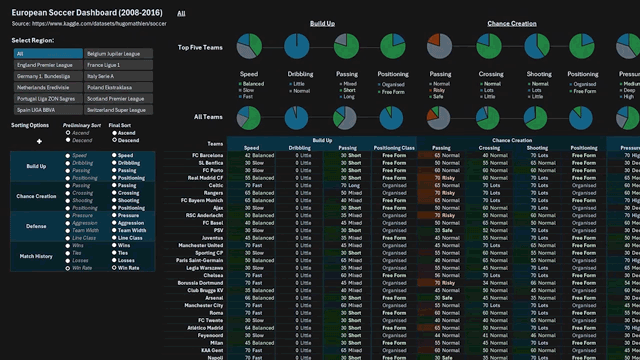Select Final Sort Speed under Build Up
Viewport: 640px width, 360px height.
click(114, 156)
